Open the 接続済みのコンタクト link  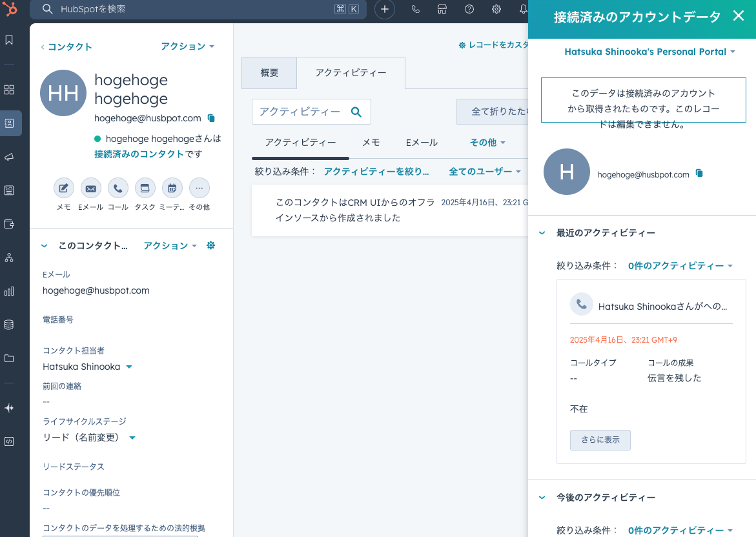pyautogui.click(x=139, y=154)
